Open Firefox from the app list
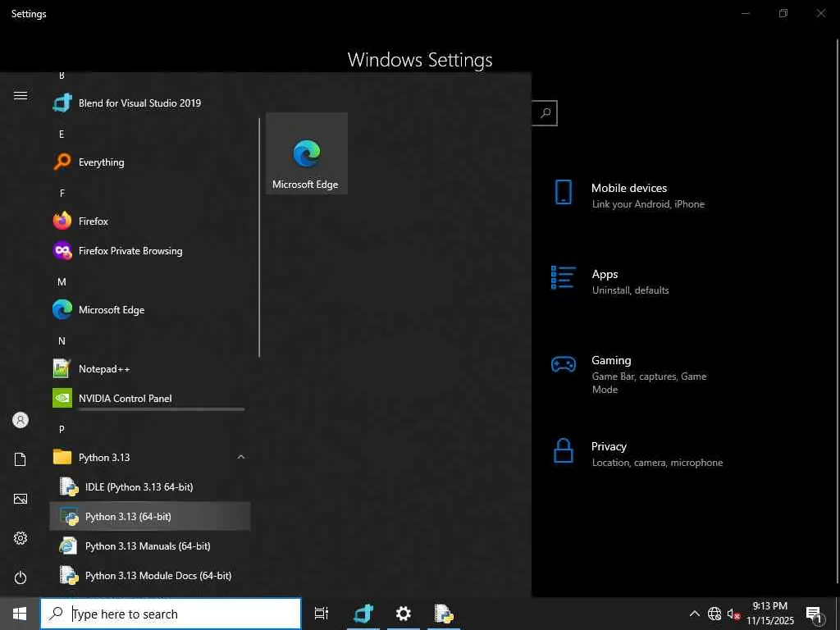 click(150, 221)
